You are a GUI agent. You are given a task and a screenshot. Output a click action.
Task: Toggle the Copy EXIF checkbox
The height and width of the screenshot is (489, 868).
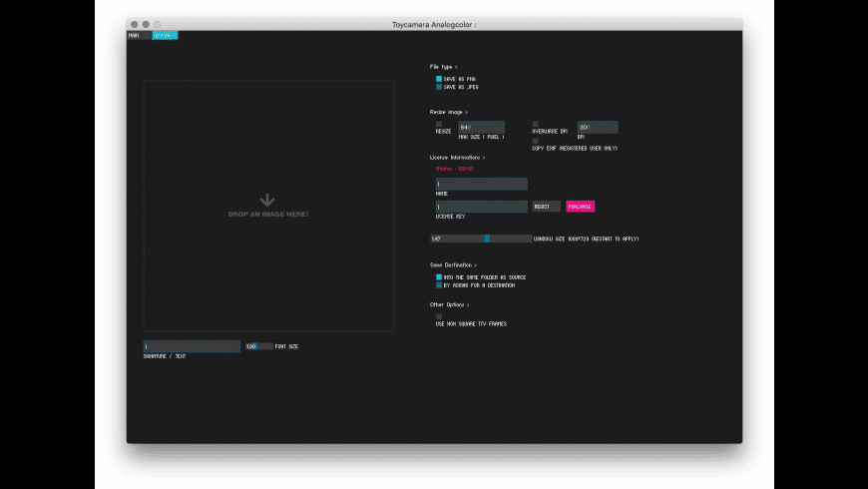(536, 142)
